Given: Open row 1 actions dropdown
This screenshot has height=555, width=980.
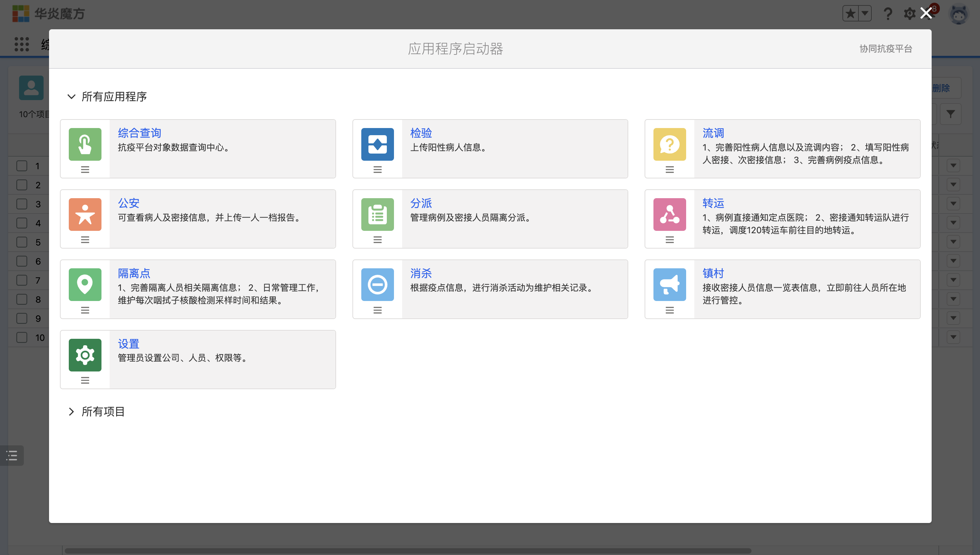Looking at the screenshot, I should 953,165.
